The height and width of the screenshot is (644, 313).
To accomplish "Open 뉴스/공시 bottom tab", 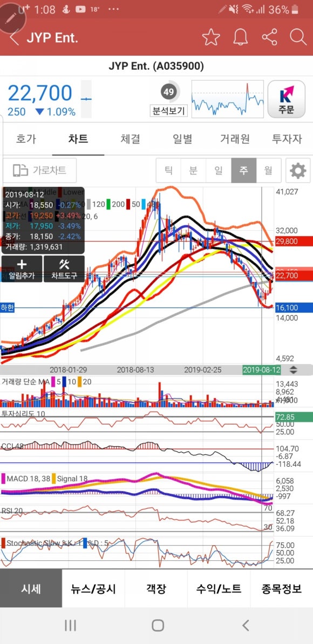I will pos(93,588).
